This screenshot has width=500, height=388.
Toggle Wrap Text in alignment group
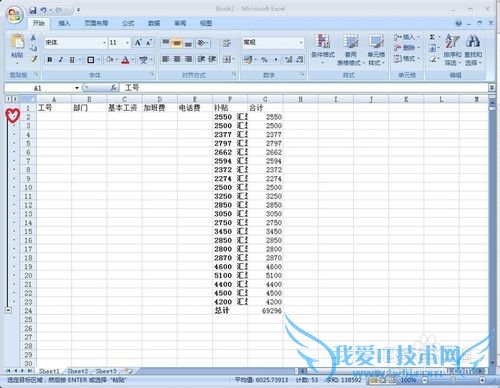[227, 43]
